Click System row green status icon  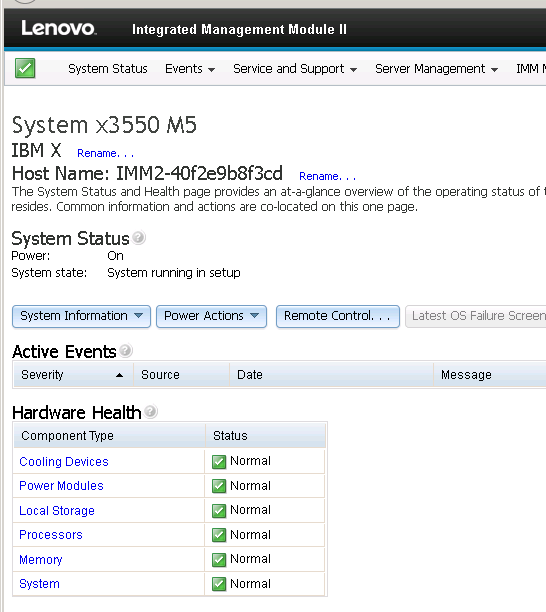tap(219, 584)
